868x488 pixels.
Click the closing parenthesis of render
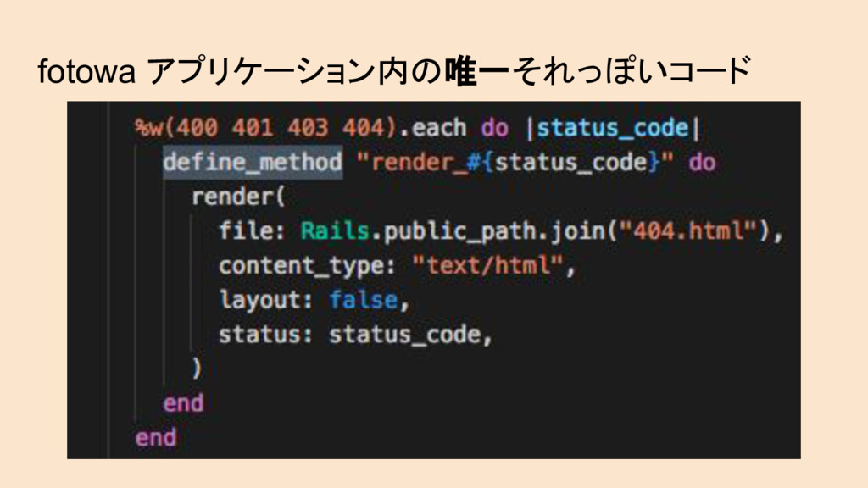(197, 368)
